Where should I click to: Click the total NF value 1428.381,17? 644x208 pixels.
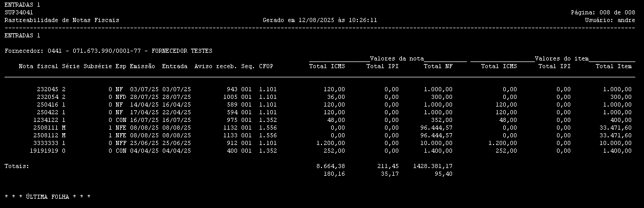coord(433,166)
